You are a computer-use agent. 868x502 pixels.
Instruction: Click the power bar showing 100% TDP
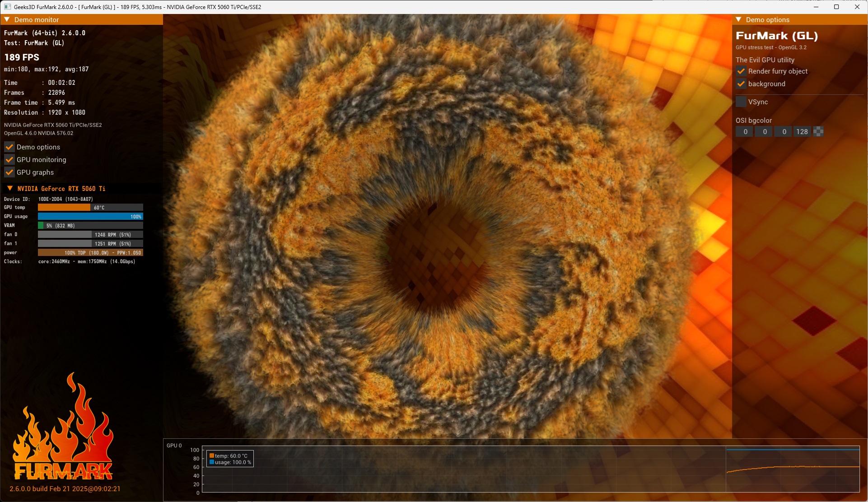pos(90,252)
